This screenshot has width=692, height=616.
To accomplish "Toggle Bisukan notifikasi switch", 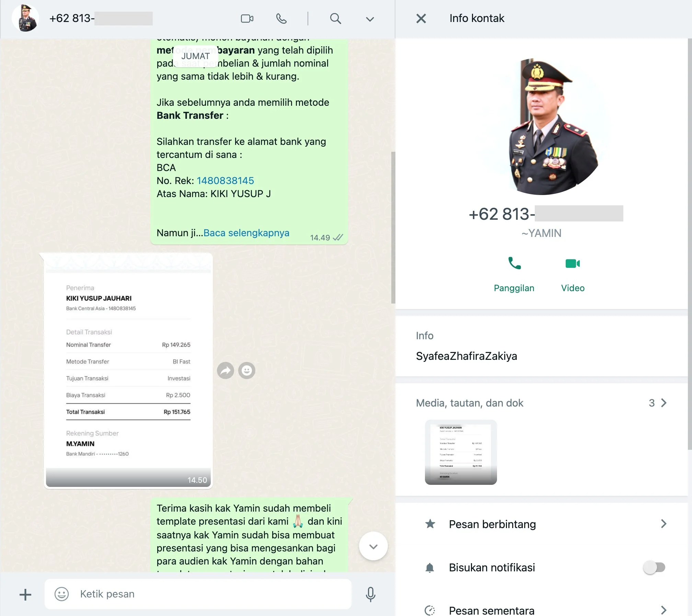I will (654, 567).
